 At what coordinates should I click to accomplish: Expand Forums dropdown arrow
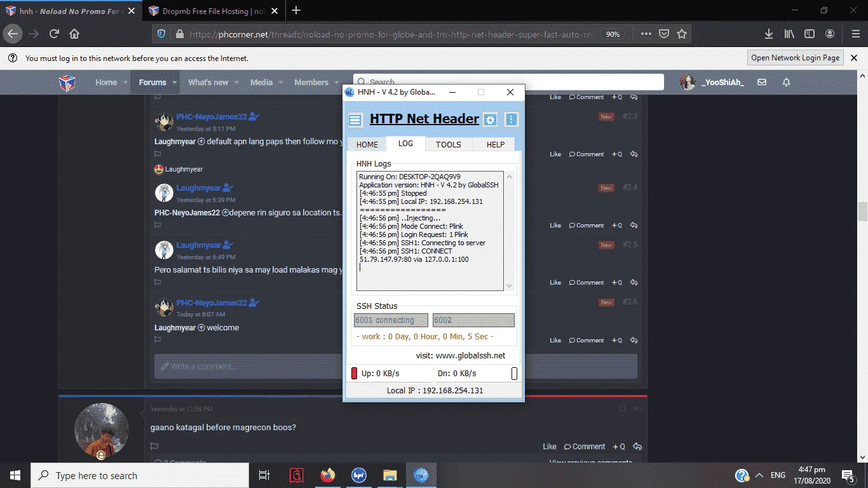pos(174,83)
